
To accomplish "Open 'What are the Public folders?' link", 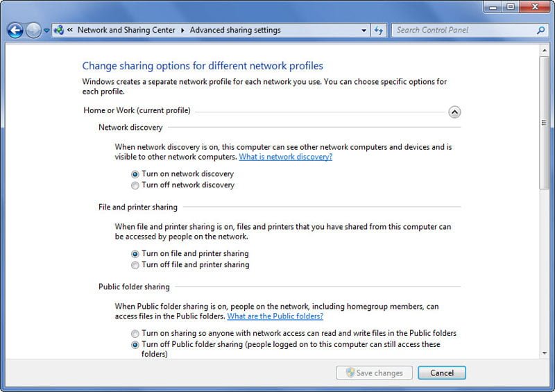I will [x=275, y=316].
